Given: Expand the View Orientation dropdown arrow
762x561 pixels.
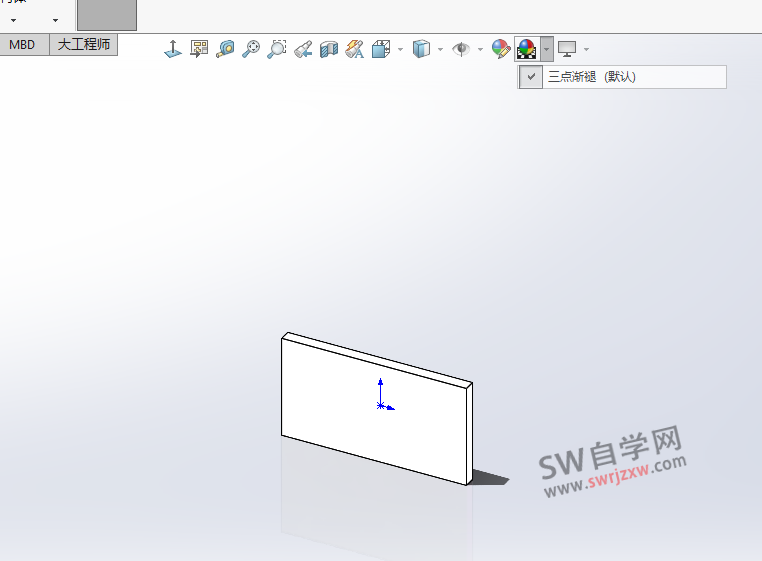Looking at the screenshot, I should coord(400,50).
